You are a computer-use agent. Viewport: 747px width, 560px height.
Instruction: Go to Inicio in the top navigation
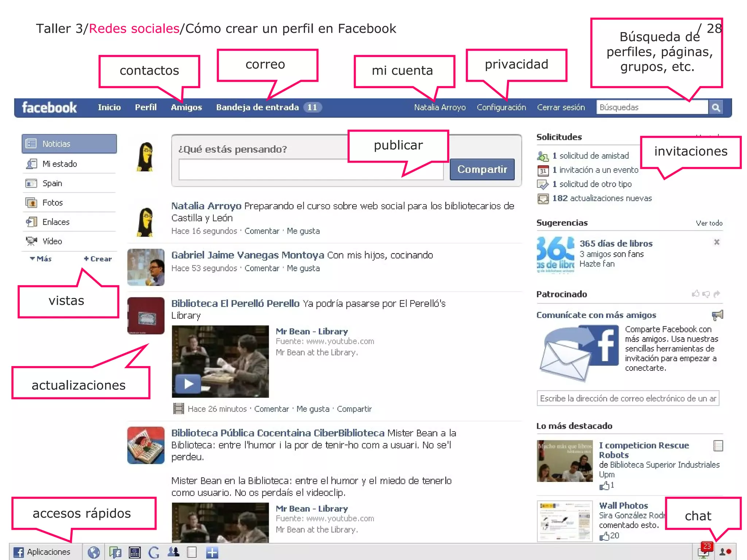point(109,107)
